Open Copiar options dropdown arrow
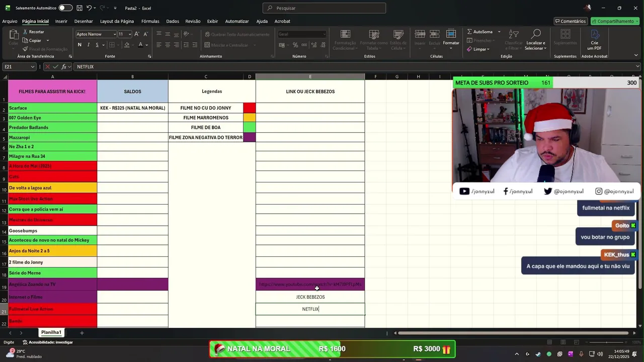Viewport: 644px width, 362px height. 48,40
